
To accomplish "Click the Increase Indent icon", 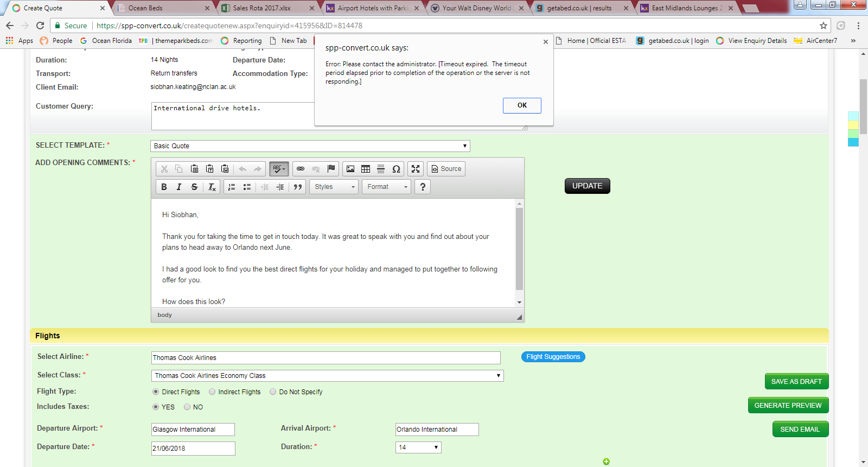I will pyautogui.click(x=280, y=187).
